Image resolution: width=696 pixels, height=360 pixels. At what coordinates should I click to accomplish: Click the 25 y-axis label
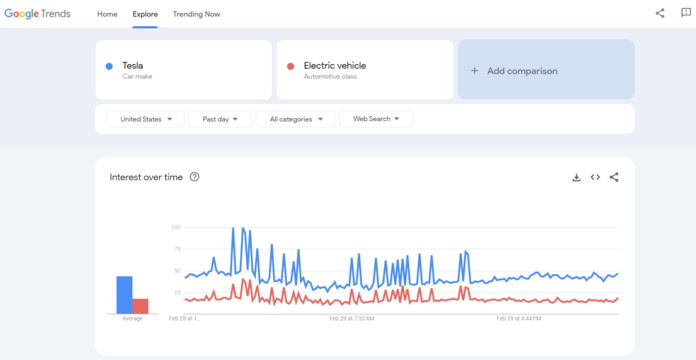(177, 293)
